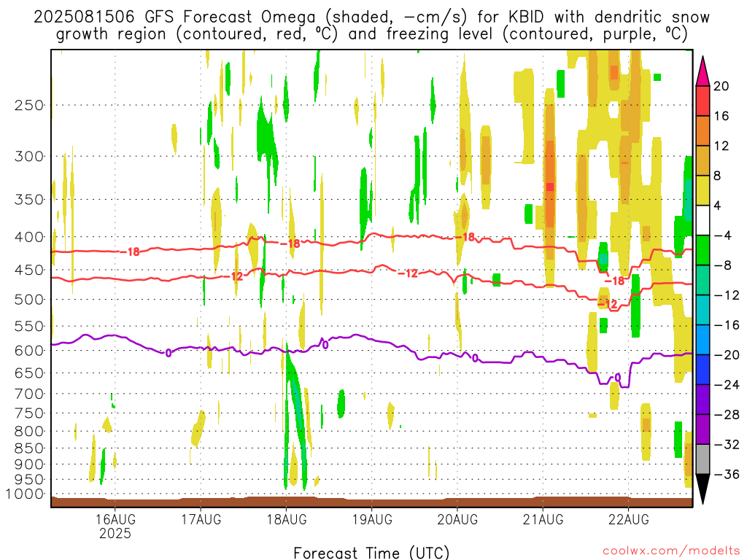
Task: Click the 850 pressure level label
Action: pyautogui.click(x=29, y=448)
